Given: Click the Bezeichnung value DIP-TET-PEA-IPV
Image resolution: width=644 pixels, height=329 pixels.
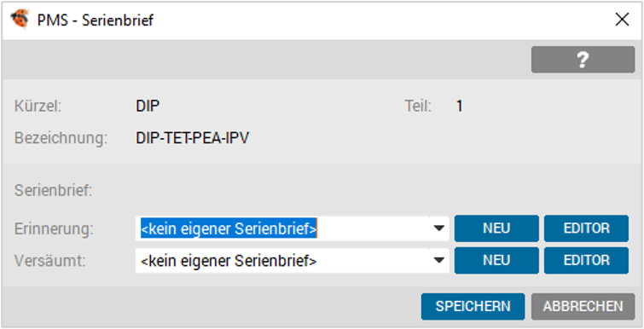Looking at the screenshot, I should [192, 139].
